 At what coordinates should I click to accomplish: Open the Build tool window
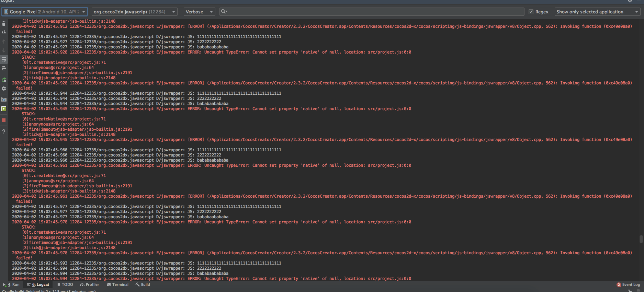pos(143,284)
